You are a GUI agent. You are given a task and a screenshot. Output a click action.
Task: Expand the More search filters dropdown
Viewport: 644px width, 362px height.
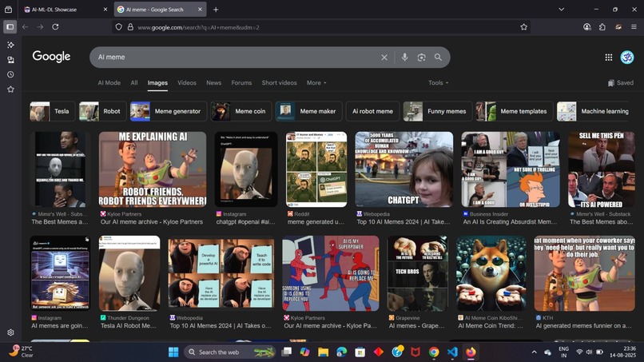316,82
